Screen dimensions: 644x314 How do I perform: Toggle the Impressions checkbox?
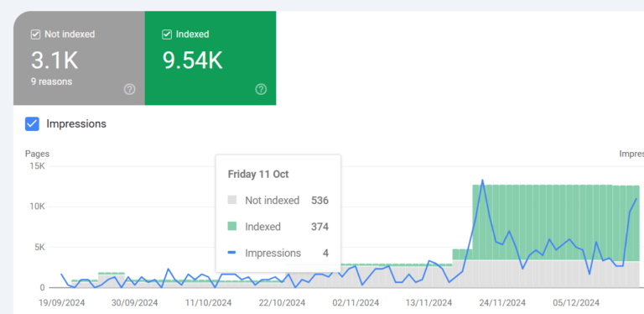pyautogui.click(x=32, y=123)
